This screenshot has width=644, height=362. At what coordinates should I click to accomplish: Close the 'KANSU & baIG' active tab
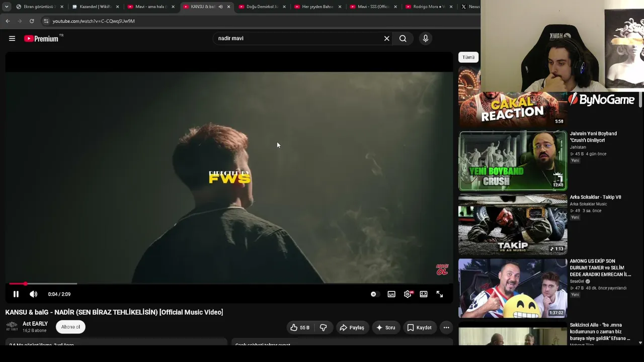(x=228, y=7)
